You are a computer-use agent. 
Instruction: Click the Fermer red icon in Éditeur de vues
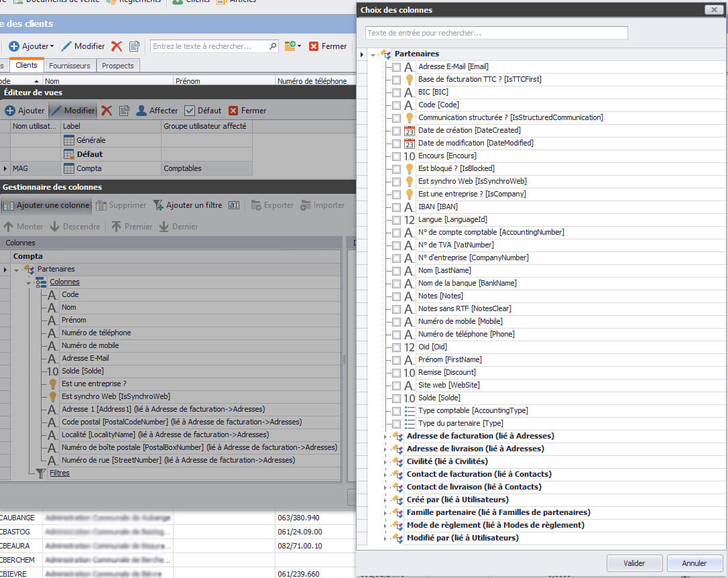click(233, 111)
